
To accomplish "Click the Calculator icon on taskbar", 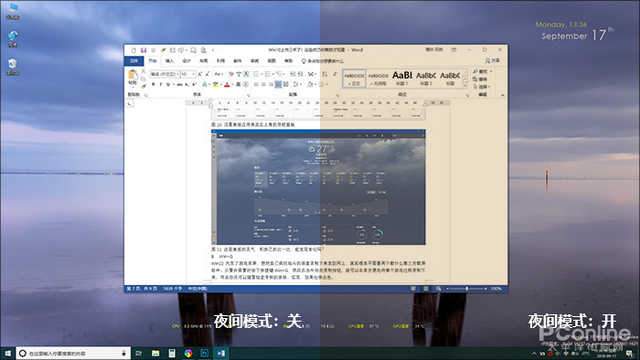I will point(172,353).
